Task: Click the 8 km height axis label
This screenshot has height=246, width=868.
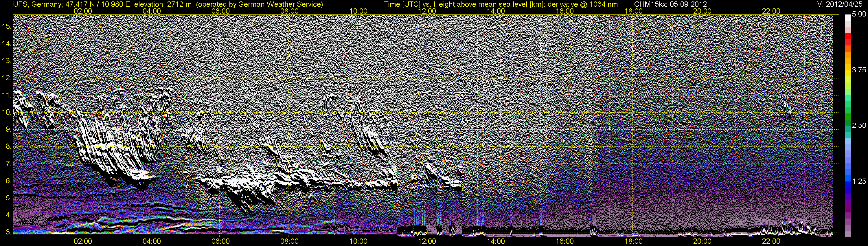Action: (8, 147)
